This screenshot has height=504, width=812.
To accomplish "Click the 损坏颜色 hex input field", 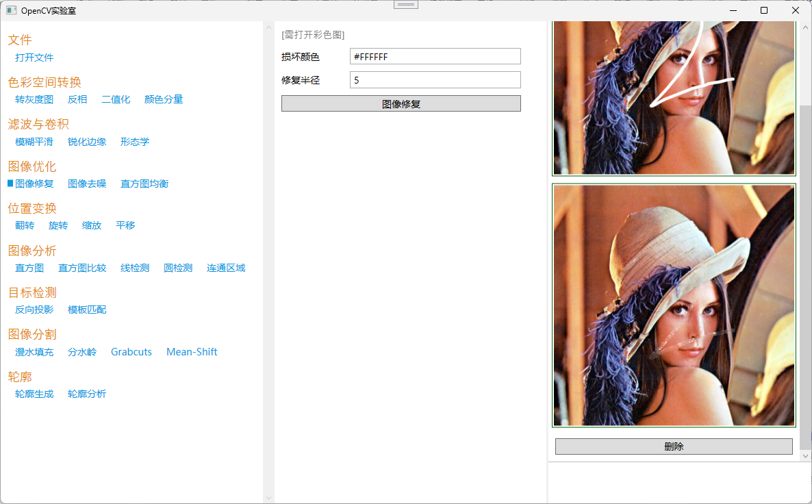I will pos(435,56).
